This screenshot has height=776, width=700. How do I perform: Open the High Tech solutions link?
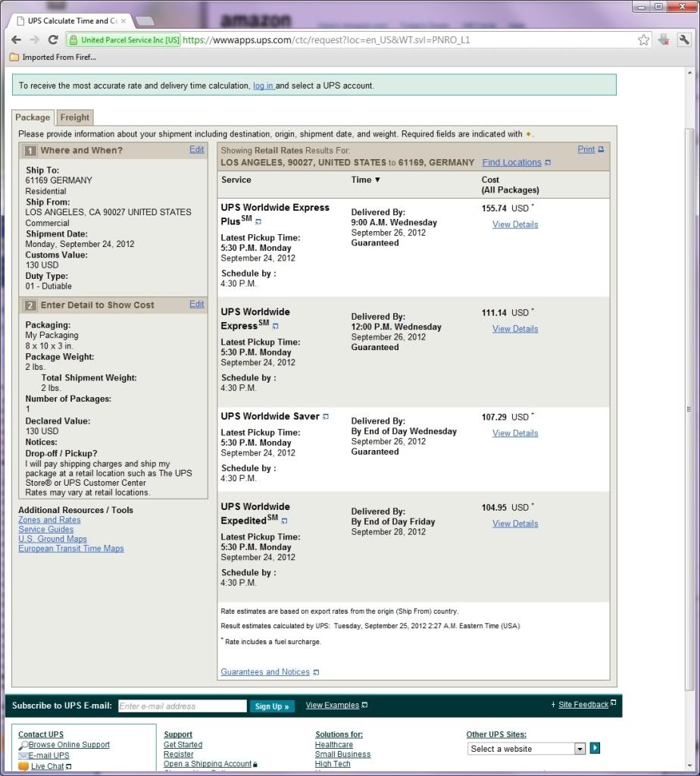point(333,764)
